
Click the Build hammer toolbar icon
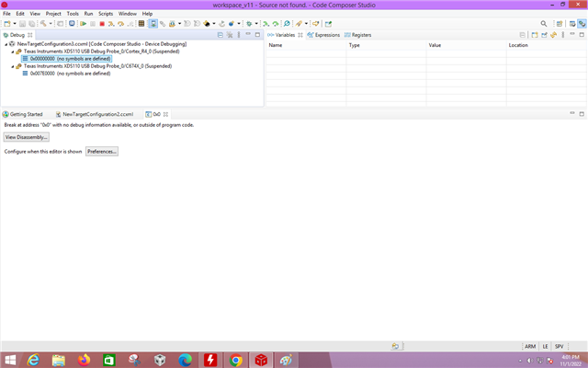43,24
